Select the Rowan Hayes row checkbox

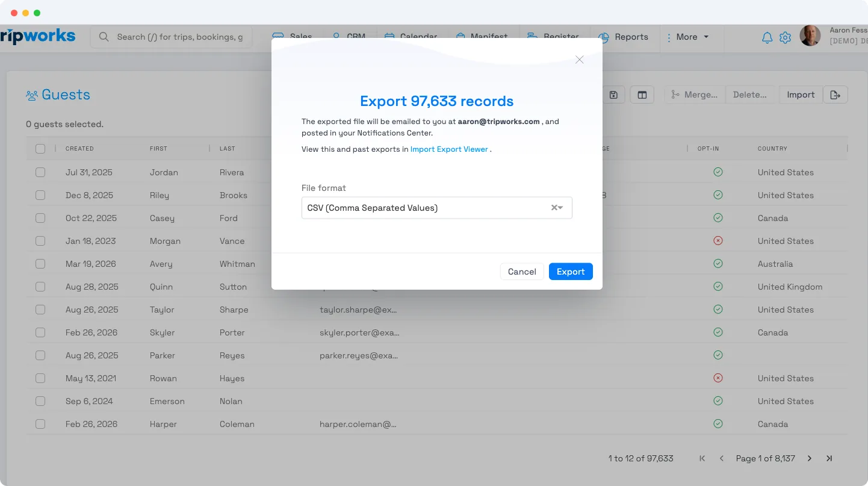40,378
